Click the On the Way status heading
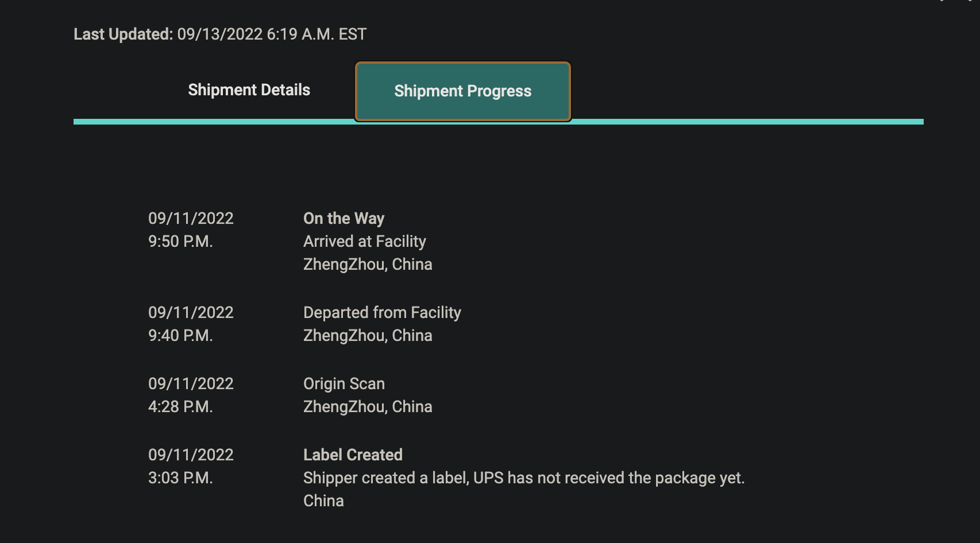Screen dimensions: 980x543 tap(344, 219)
